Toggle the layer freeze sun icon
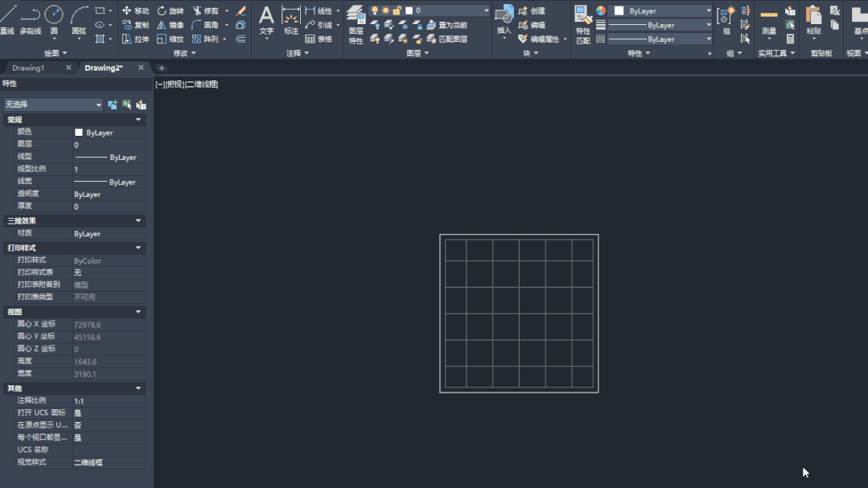868x488 pixels. 386,10
